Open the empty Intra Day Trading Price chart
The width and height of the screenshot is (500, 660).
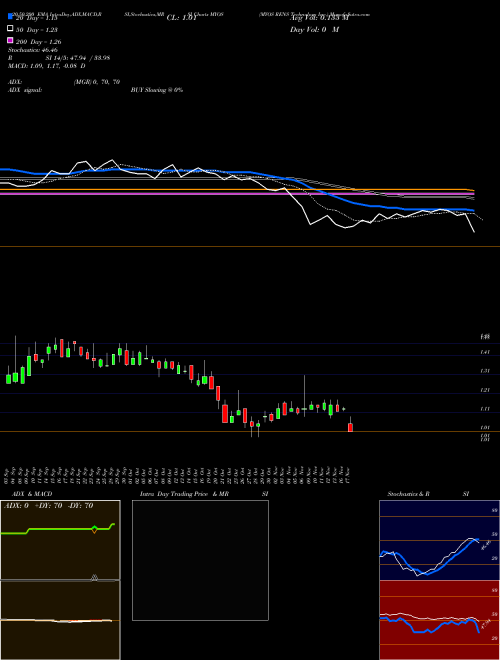pos(200,560)
